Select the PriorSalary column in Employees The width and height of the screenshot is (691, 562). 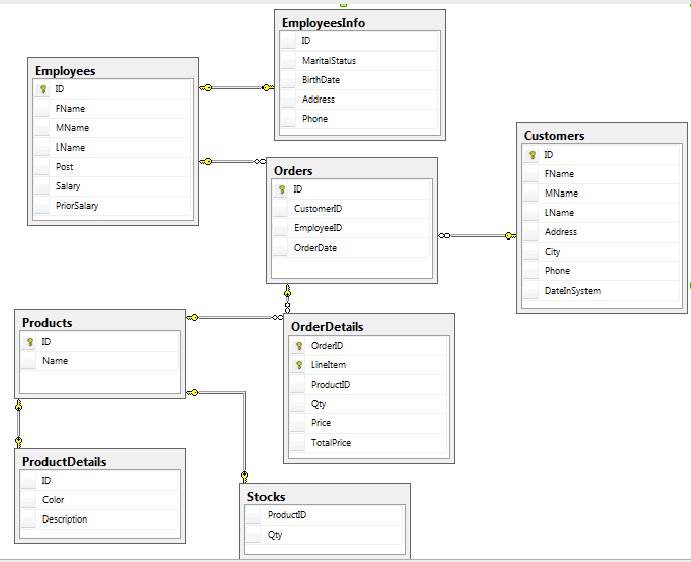coord(112,205)
